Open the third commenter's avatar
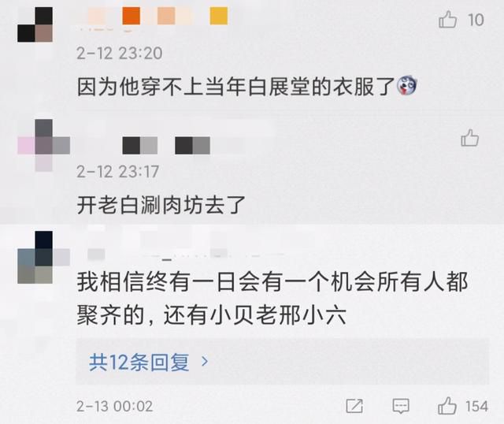The image size is (504, 424). [x=44, y=257]
